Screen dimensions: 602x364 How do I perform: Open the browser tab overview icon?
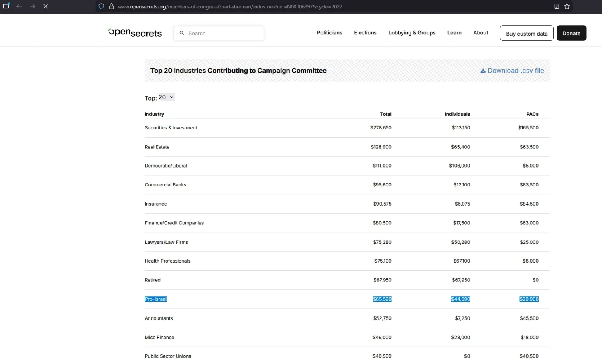tap(6, 6)
